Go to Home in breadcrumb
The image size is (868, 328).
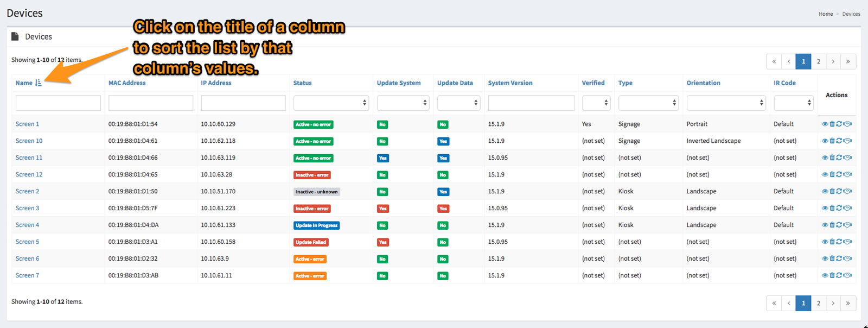click(825, 14)
